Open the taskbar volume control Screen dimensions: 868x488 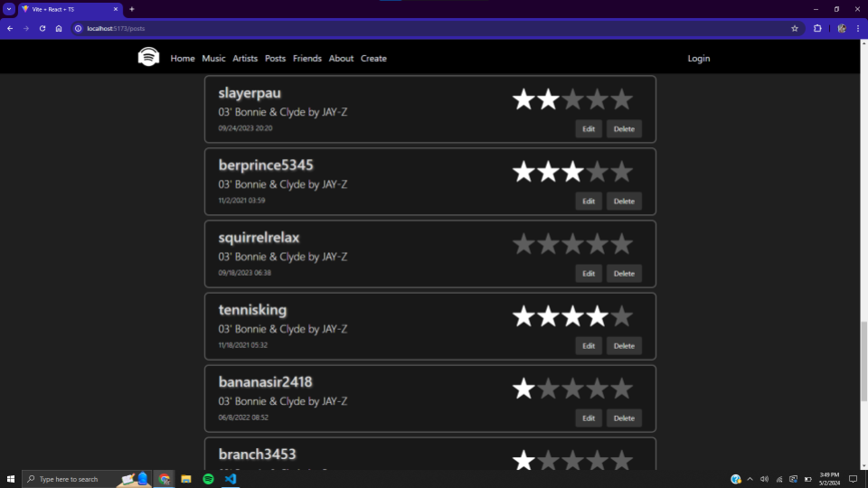(x=765, y=479)
